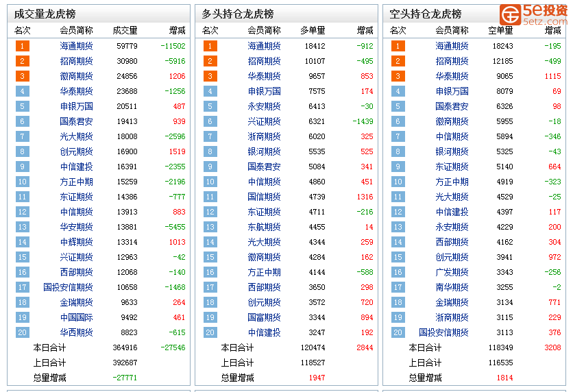Select 国投安信期货 in the 空头持仓龙虎榜 table

(x=443, y=332)
